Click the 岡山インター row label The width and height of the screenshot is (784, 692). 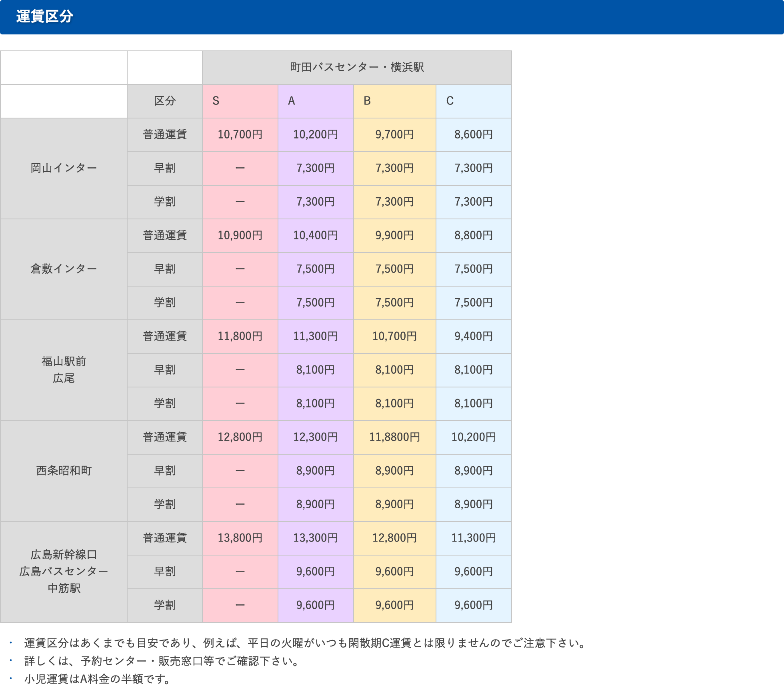click(x=64, y=168)
